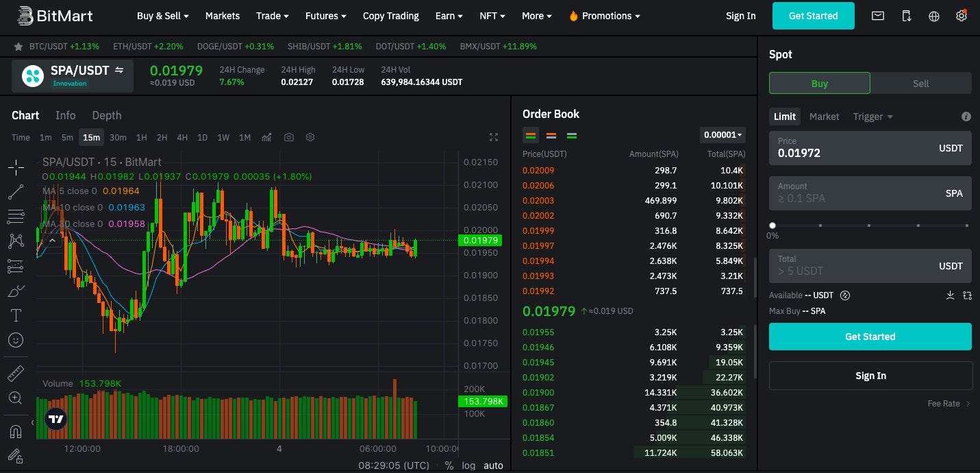Open the Markets page
This screenshot has height=473, width=980.
[223, 16]
